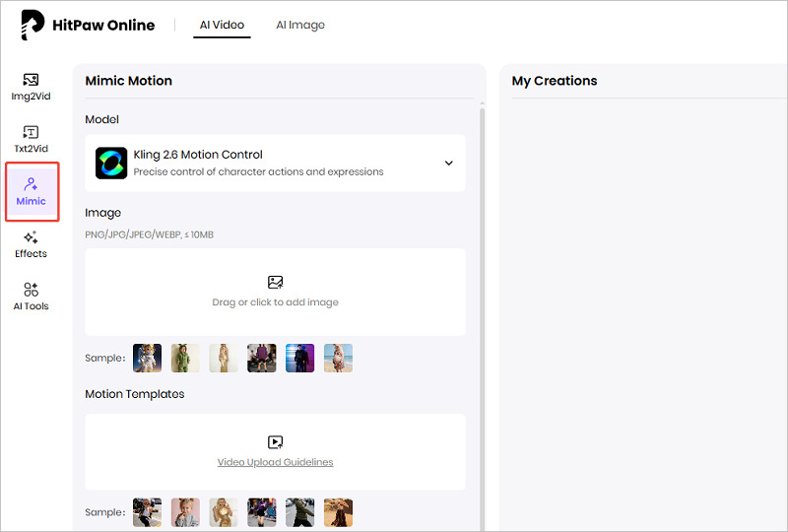Click the add image upload icon
The height and width of the screenshot is (532, 788).
pyautogui.click(x=275, y=282)
